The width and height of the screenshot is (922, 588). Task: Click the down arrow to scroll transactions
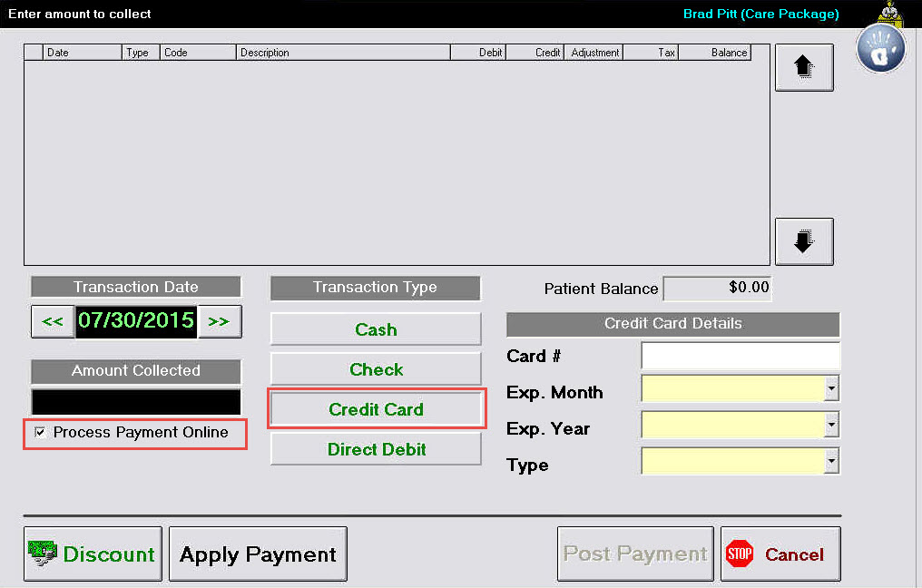(x=803, y=240)
